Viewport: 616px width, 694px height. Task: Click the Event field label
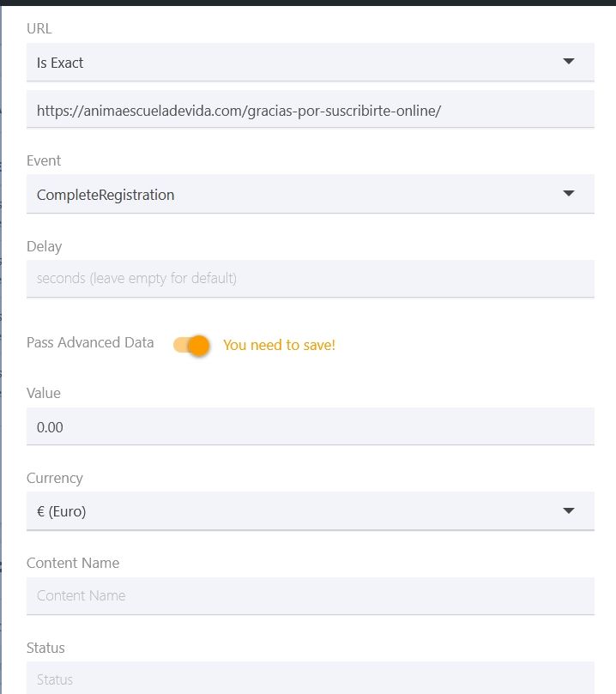44,160
